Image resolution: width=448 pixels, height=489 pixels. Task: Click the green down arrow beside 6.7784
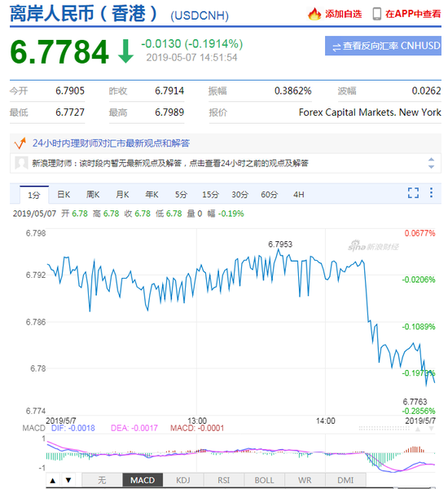(126, 51)
